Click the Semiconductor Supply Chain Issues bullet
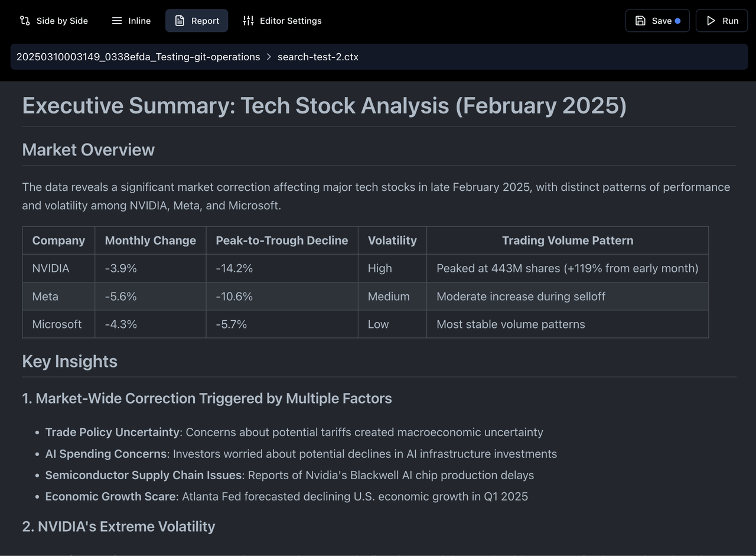This screenshot has width=756, height=556. point(289,475)
